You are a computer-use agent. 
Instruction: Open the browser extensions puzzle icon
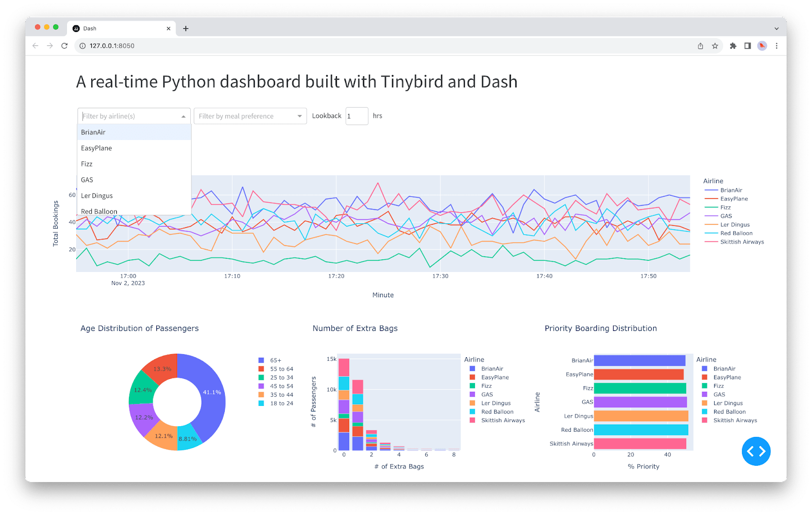click(733, 46)
